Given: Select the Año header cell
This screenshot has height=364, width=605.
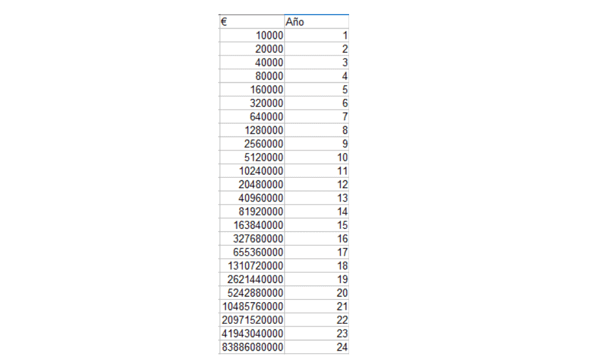Looking at the screenshot, I should [x=317, y=22].
